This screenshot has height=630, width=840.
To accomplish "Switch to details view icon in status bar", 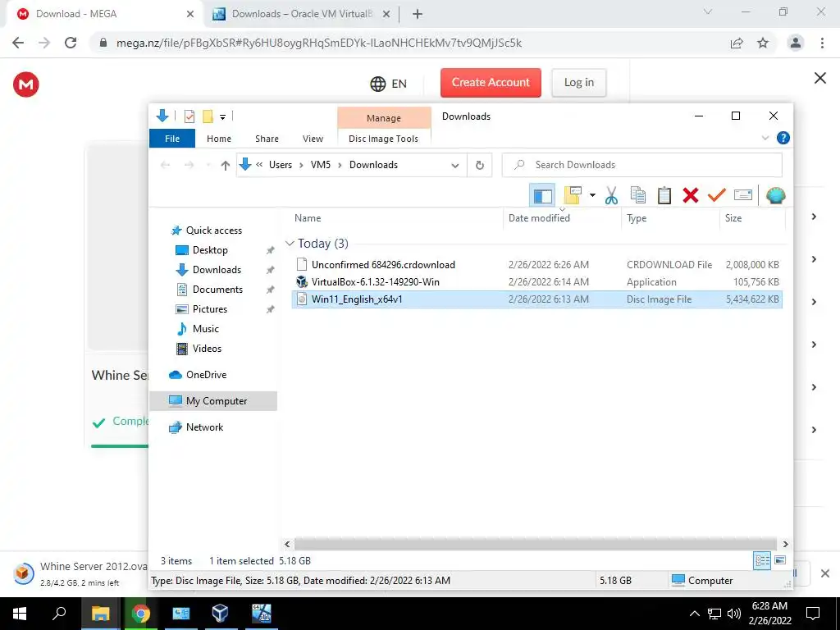I will [762, 561].
